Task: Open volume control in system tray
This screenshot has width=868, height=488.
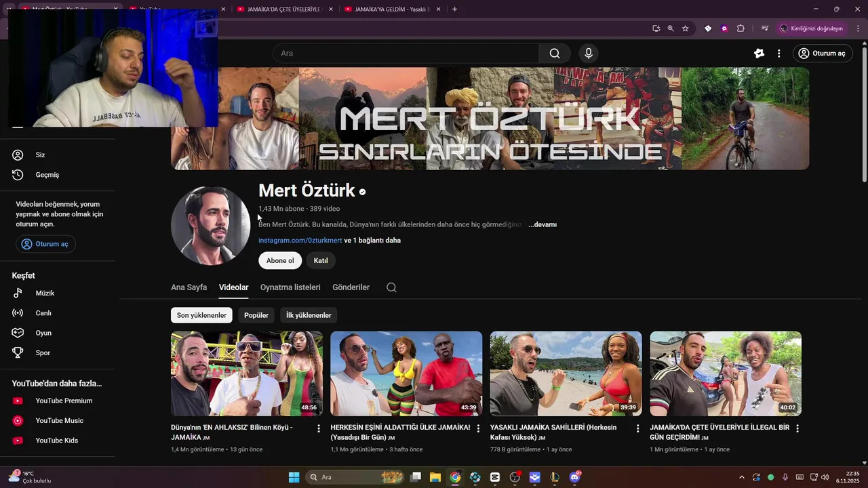Action: coord(825,477)
